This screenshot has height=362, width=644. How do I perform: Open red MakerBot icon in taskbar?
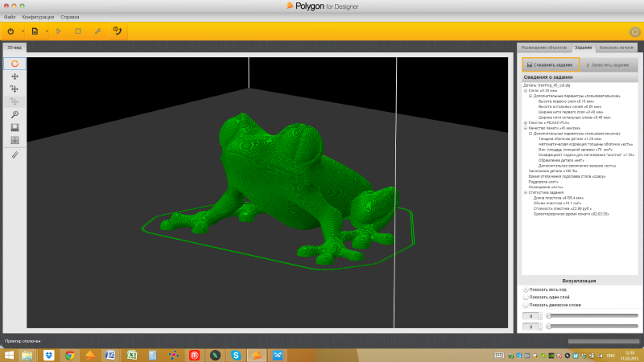[194, 355]
